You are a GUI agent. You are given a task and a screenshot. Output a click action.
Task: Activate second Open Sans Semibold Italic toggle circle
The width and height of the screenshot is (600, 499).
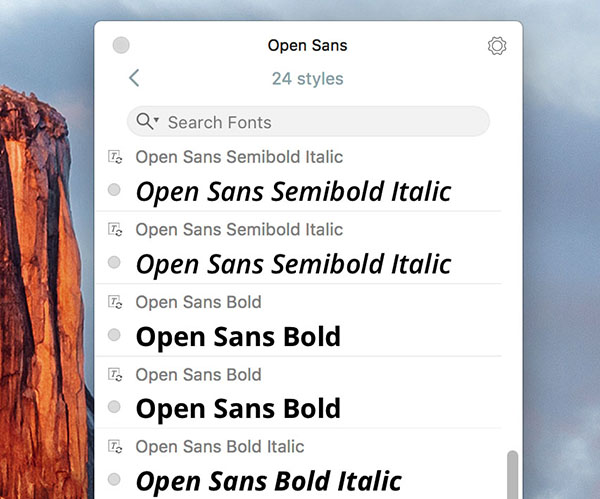pos(114,262)
